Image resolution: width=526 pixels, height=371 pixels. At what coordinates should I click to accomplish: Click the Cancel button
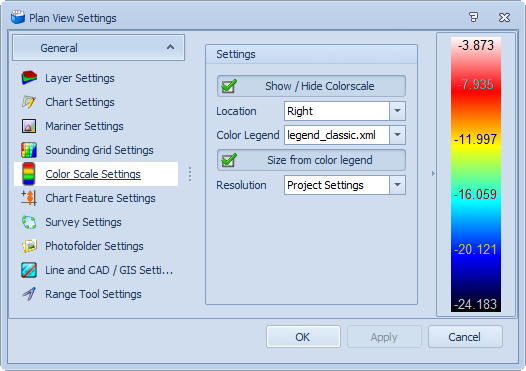(465, 337)
